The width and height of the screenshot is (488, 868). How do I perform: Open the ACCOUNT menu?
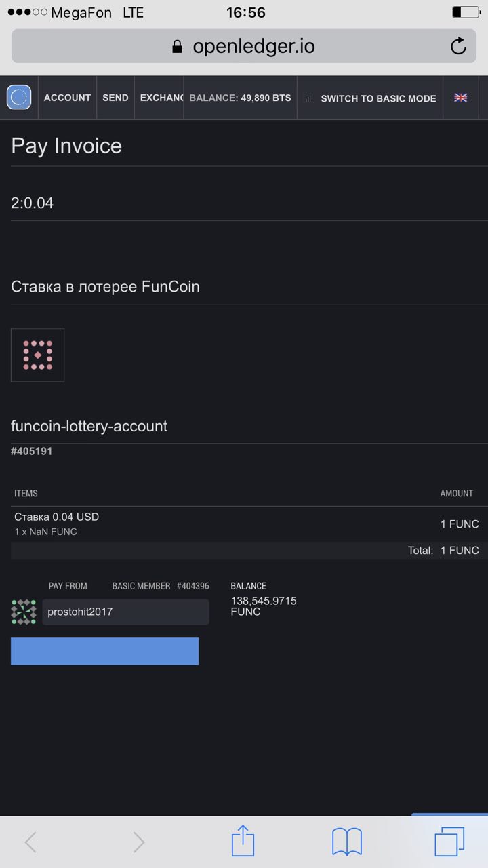67,98
